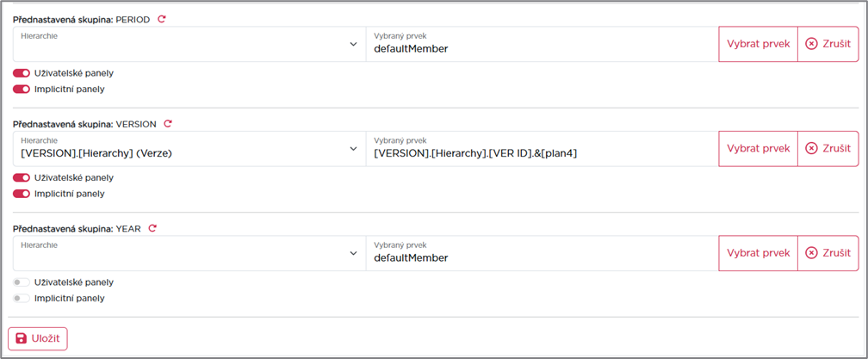Click the defaultMember field in PERIOD group

[x=542, y=44]
